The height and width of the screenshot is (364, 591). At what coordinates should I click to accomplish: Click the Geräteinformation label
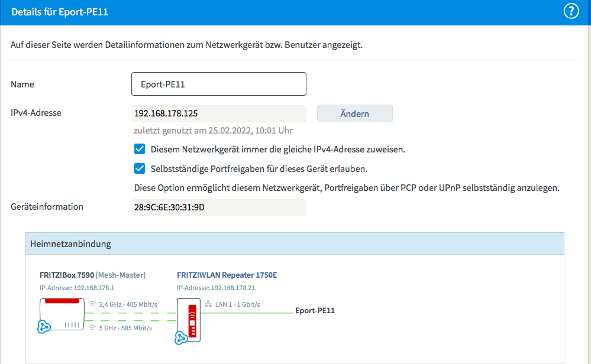click(47, 207)
